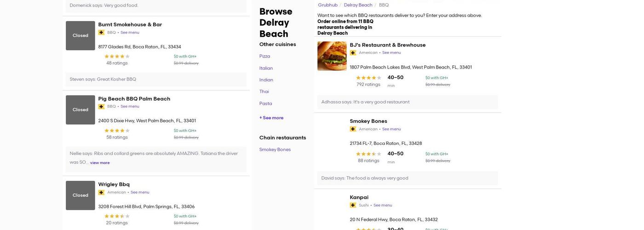Click the GH+ badge under Pig Beach BBQ
Viewport: 644px width, 230px height.
[x=101, y=107]
